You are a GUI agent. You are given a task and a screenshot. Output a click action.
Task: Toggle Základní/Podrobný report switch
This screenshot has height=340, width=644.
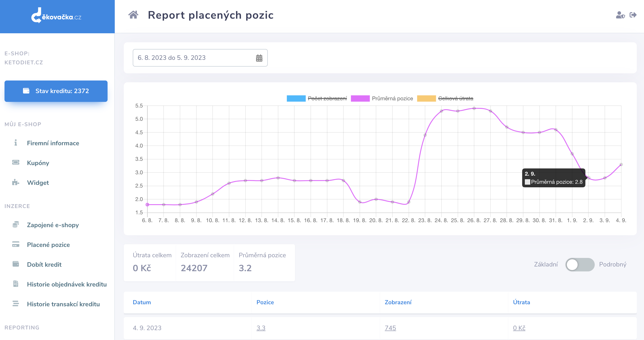click(580, 264)
